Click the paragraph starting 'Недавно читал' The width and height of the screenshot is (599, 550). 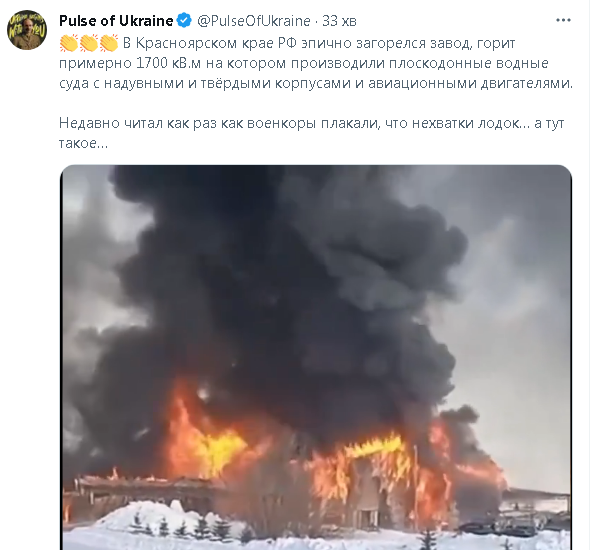(311, 133)
